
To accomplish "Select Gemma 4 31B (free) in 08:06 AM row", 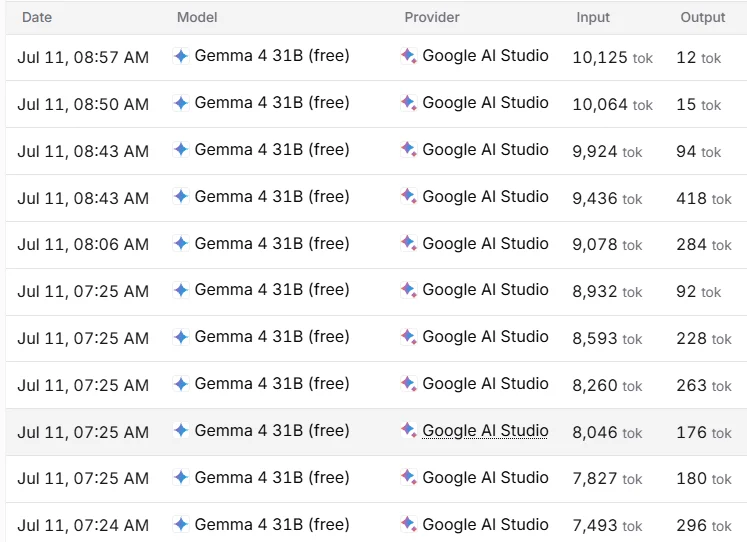I will coord(272,243).
